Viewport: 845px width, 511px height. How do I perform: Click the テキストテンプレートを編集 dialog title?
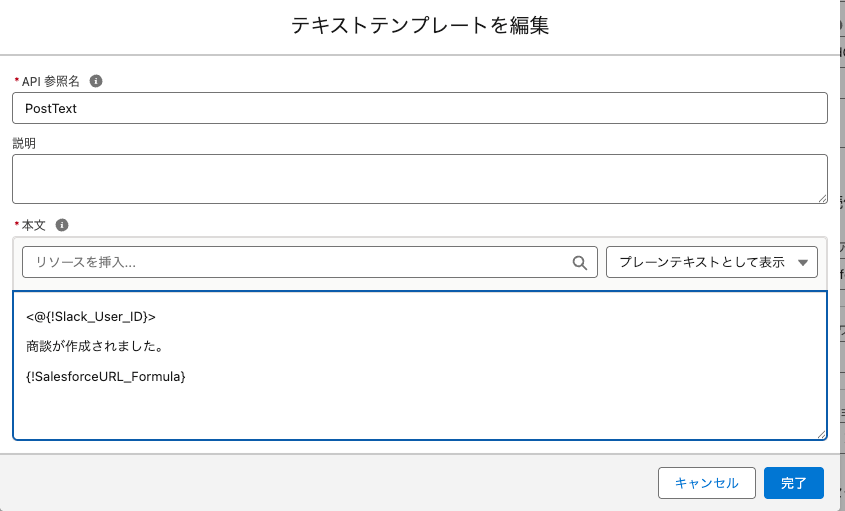[x=420, y=26]
